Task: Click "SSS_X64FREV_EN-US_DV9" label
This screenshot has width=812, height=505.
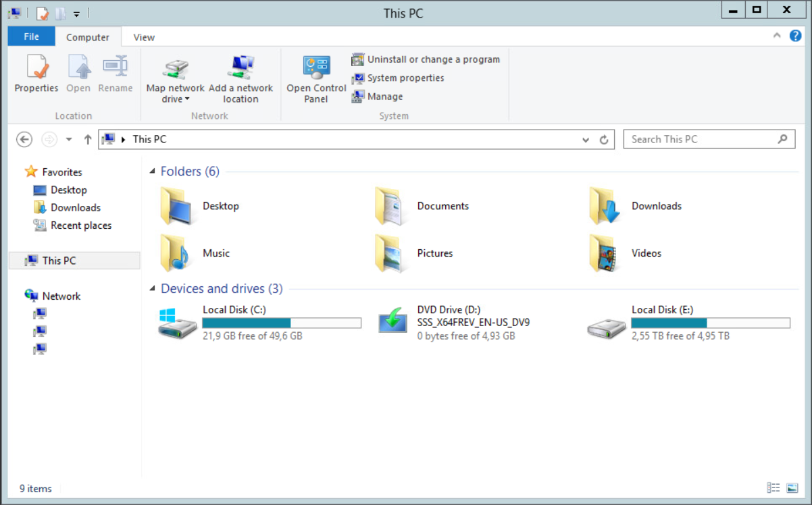Action: [x=474, y=322]
